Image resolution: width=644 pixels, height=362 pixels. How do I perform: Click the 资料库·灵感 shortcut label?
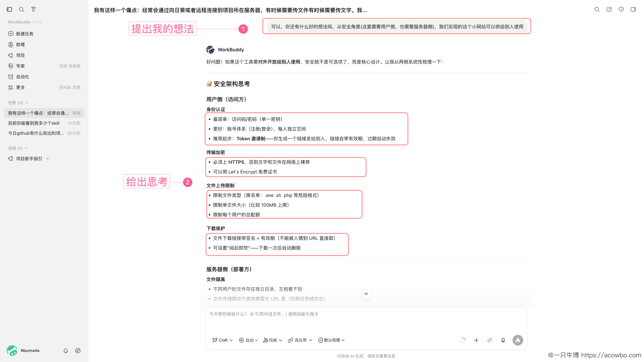[x=69, y=87]
